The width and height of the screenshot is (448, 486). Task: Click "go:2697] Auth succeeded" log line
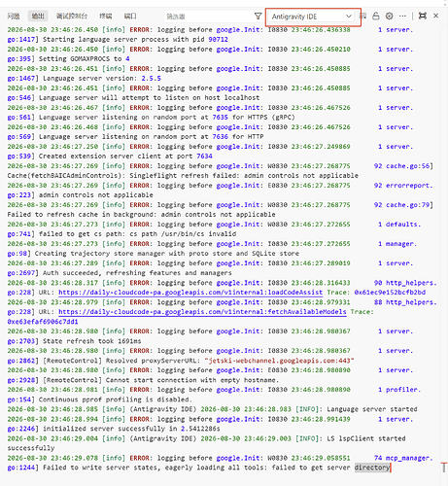[120, 273]
